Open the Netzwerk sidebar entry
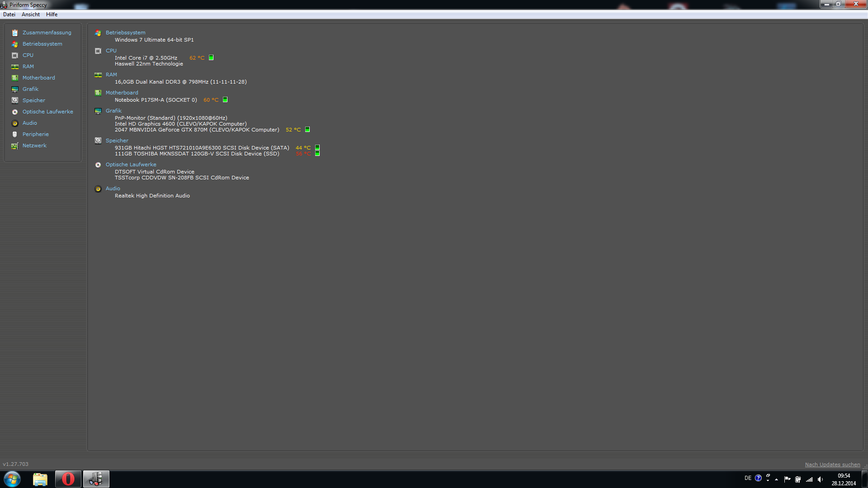This screenshot has width=868, height=488. (34, 145)
